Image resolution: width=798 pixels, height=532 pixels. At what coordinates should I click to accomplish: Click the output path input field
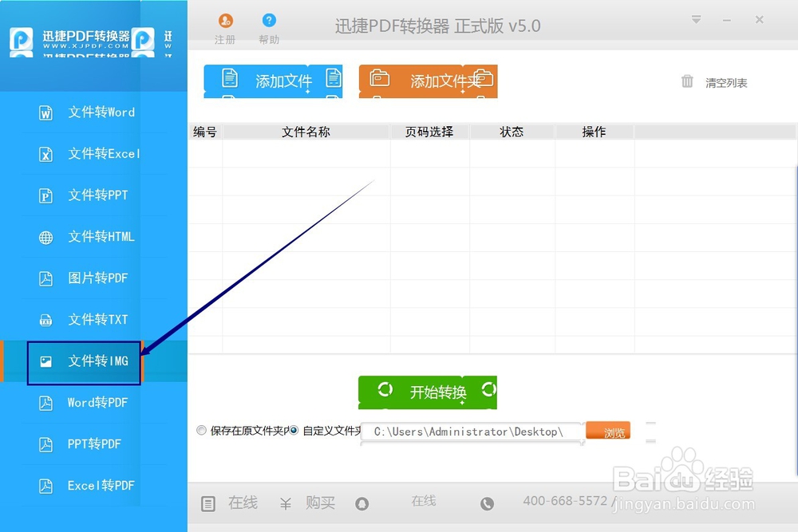pyautogui.click(x=472, y=432)
